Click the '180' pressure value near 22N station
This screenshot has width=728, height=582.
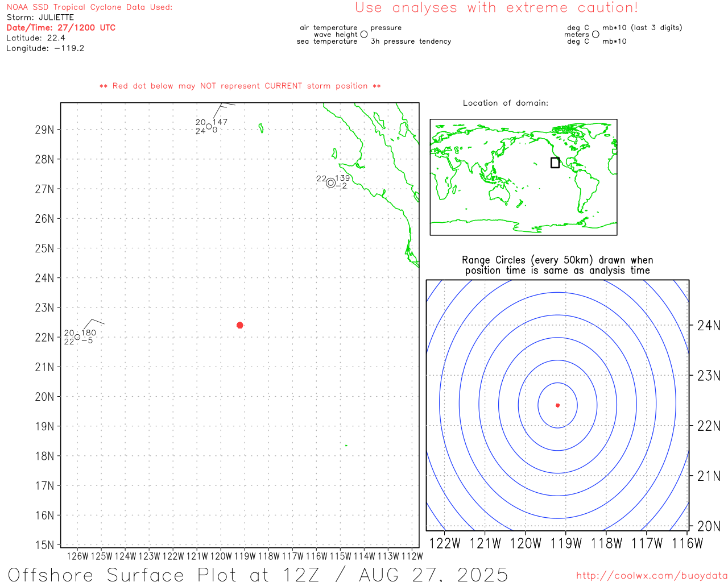pyautogui.click(x=89, y=333)
